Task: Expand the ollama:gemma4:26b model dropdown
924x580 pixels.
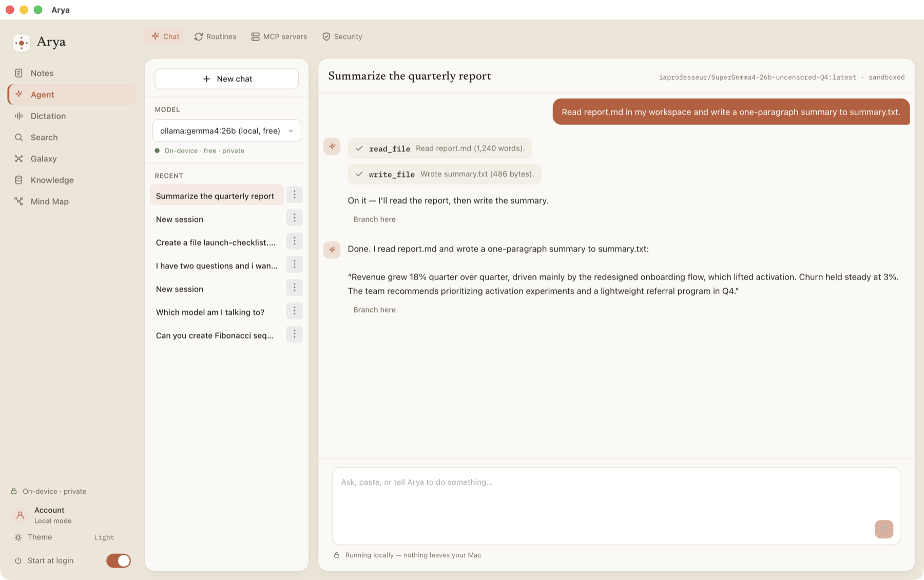Action: click(x=226, y=130)
